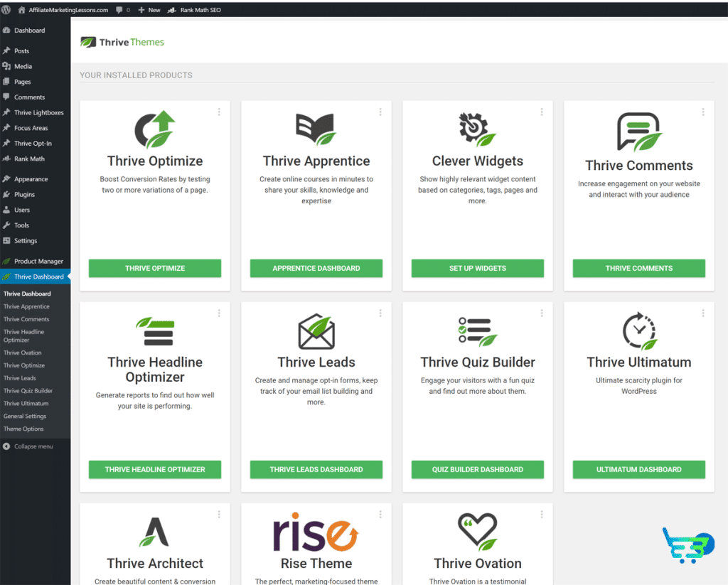Open options menu on Thrive Headline Optimizer card
728x585 pixels.
click(219, 313)
